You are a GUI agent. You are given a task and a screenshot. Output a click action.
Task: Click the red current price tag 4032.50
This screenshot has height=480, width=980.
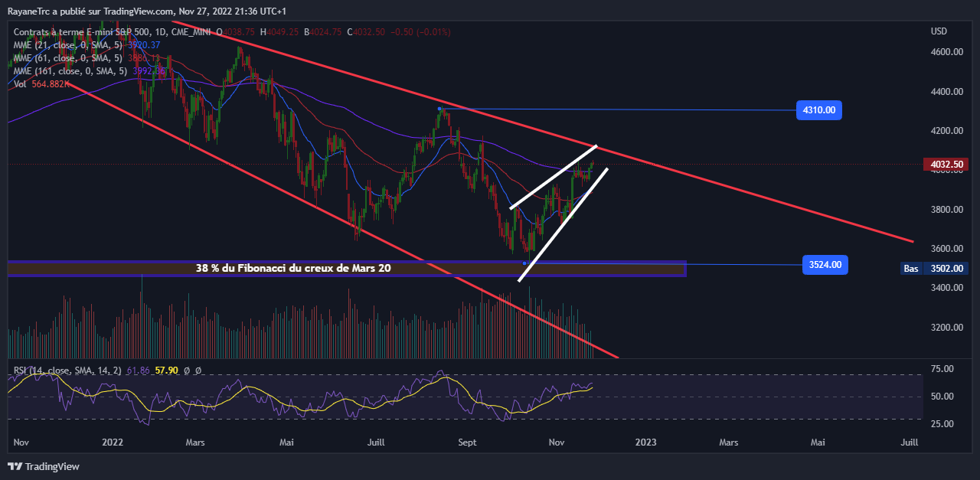948,164
